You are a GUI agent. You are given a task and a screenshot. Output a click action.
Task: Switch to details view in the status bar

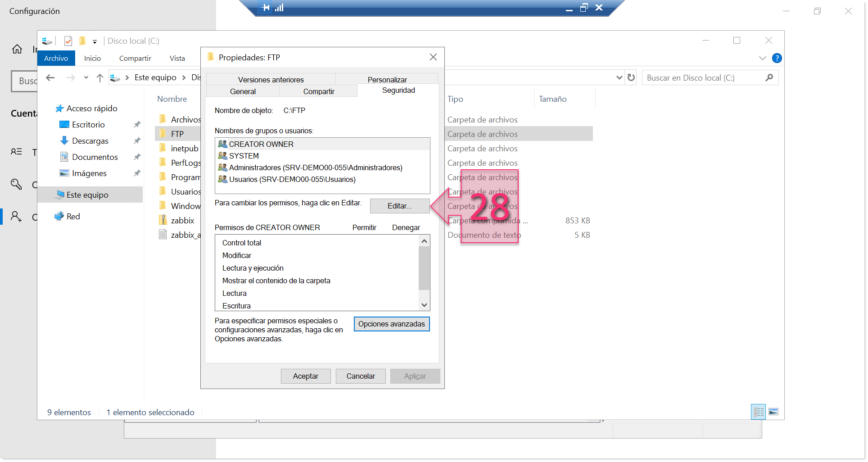click(x=758, y=412)
